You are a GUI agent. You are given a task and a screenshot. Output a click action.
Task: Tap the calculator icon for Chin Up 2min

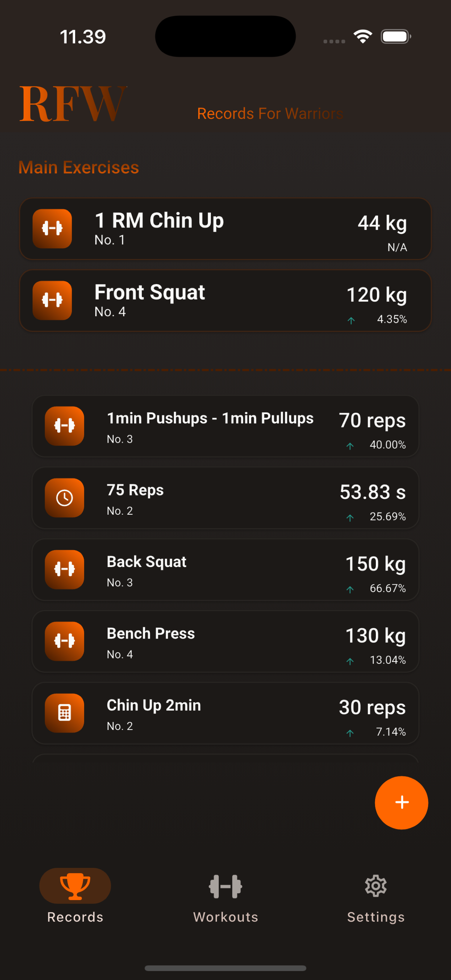(64, 713)
